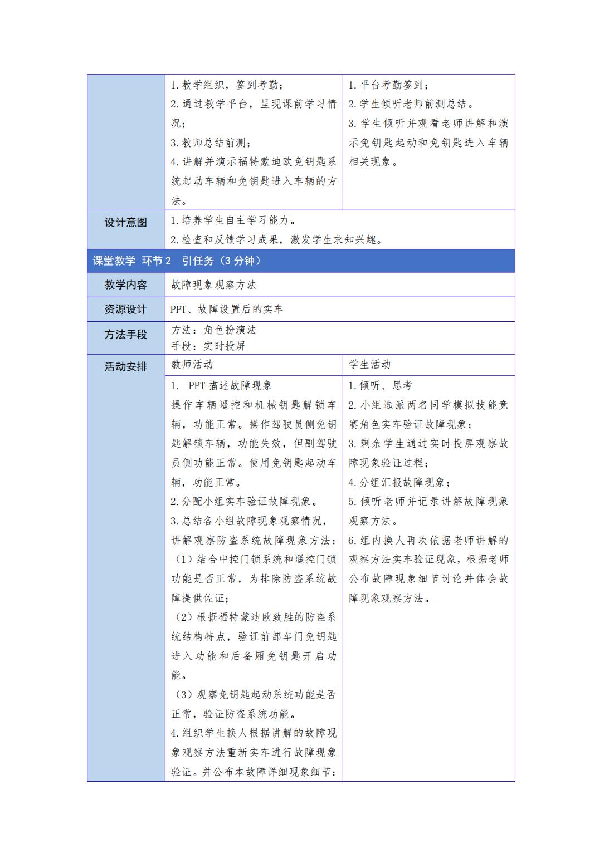Click the 教学内容 row label
Image resolution: width=614 pixels, height=868 pixels.
126,285
